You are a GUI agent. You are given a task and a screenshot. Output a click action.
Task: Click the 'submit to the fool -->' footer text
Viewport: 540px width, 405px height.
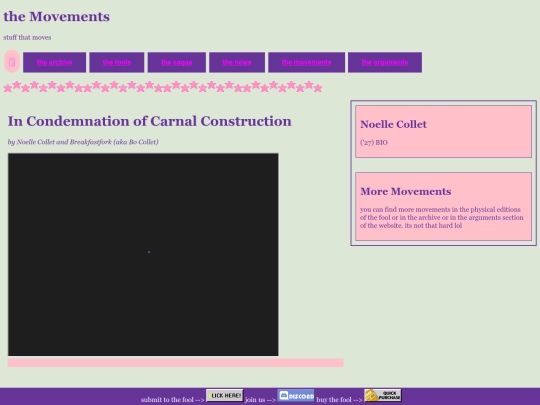point(173,400)
